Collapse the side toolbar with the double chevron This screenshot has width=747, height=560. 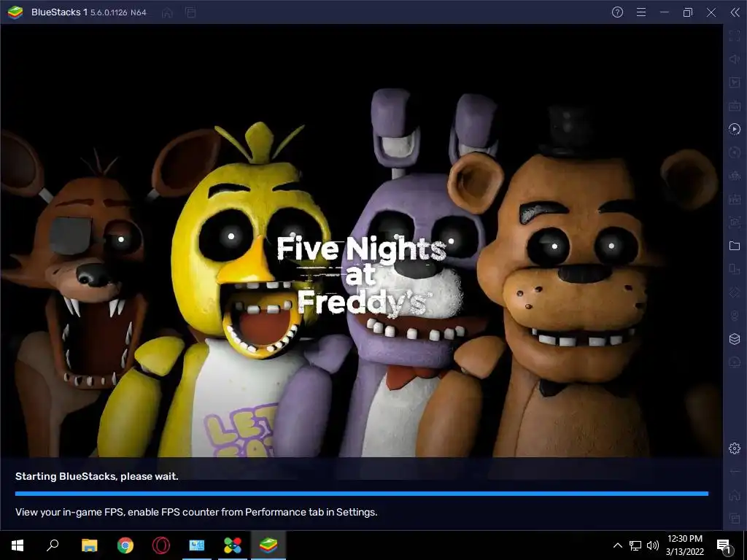(735, 12)
